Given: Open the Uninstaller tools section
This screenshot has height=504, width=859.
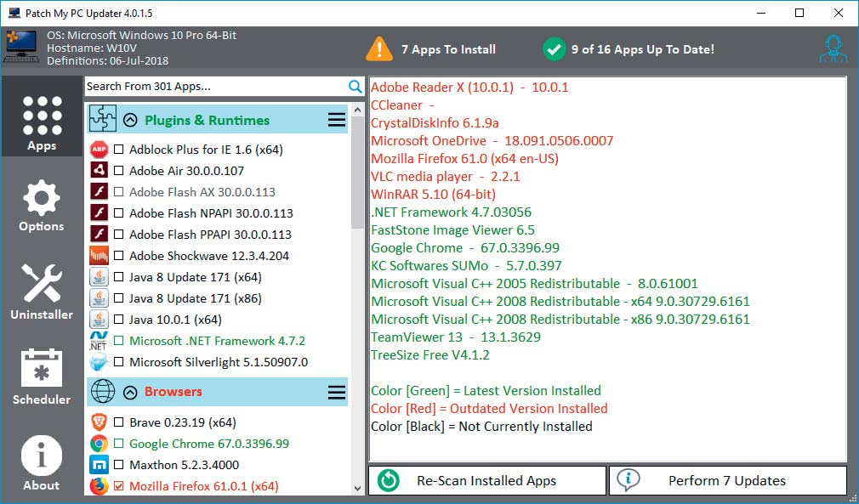Looking at the screenshot, I should point(42,292).
